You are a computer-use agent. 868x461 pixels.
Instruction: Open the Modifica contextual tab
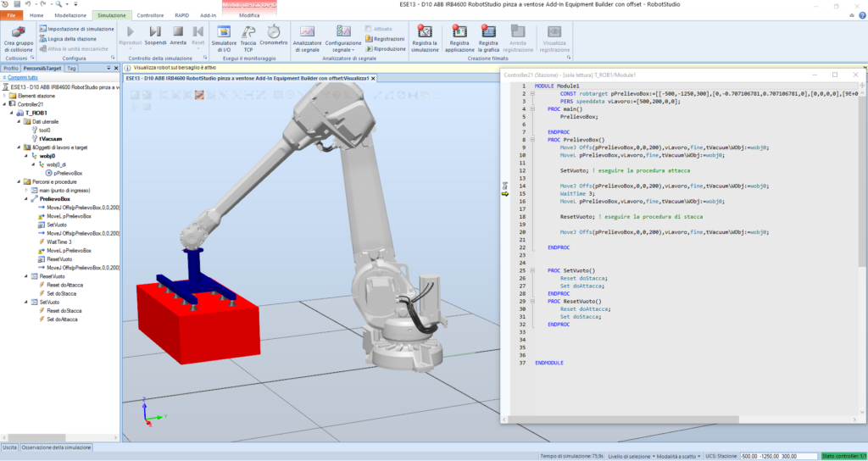249,15
